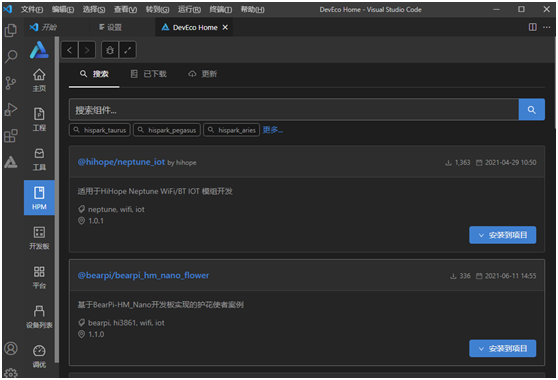Viewport: 558px width, 380px height.
Task: Click the 1,363 downloads count
Action: (x=462, y=163)
